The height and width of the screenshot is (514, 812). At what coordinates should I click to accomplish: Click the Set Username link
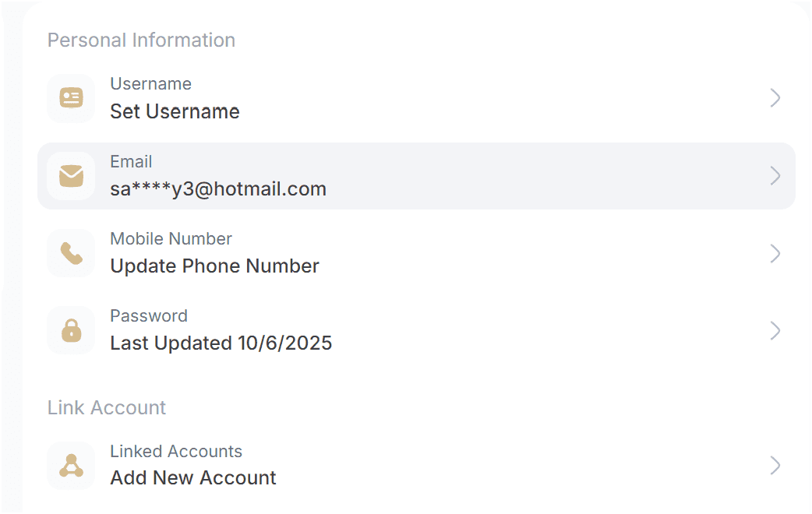coord(175,111)
